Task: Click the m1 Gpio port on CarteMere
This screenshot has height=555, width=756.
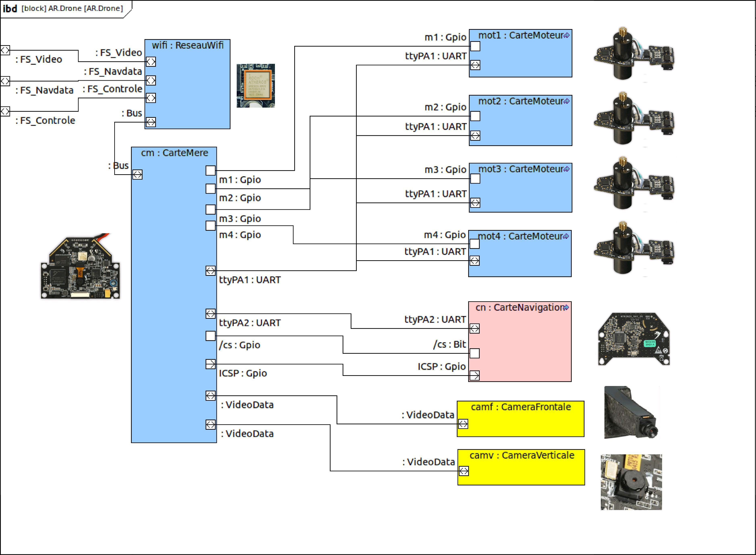Action: coord(210,171)
